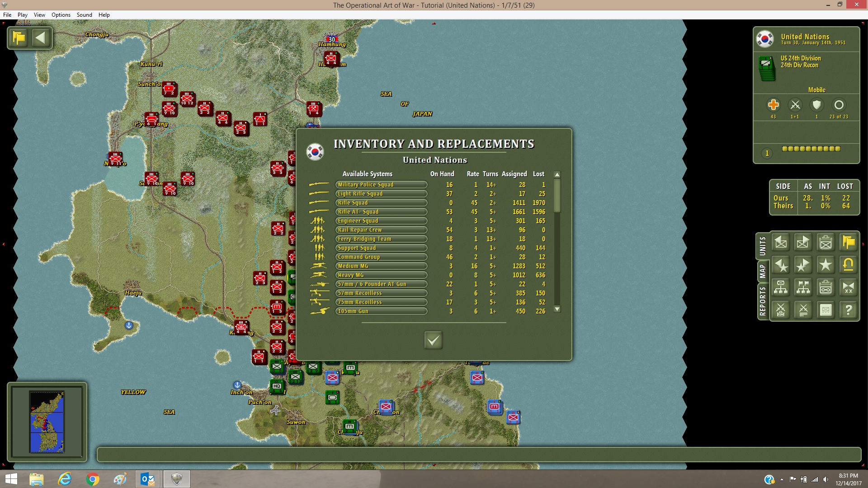Open Outlook from the taskbar
This screenshot has width=868, height=488.
(x=148, y=479)
